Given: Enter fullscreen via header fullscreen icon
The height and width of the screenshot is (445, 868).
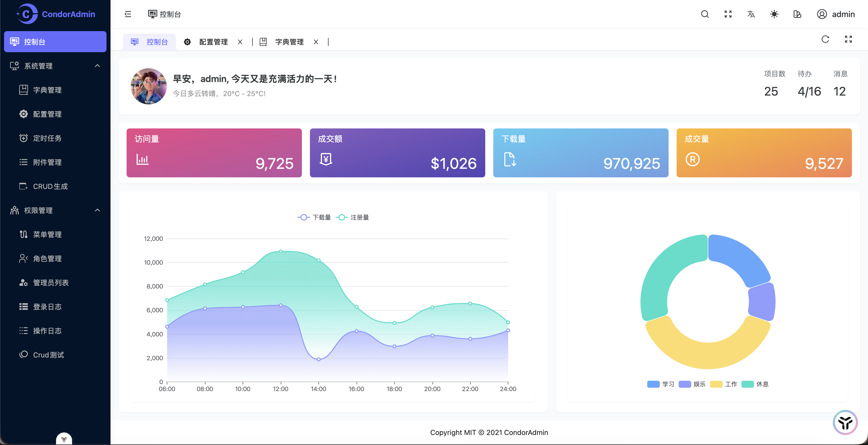Looking at the screenshot, I should pos(728,14).
